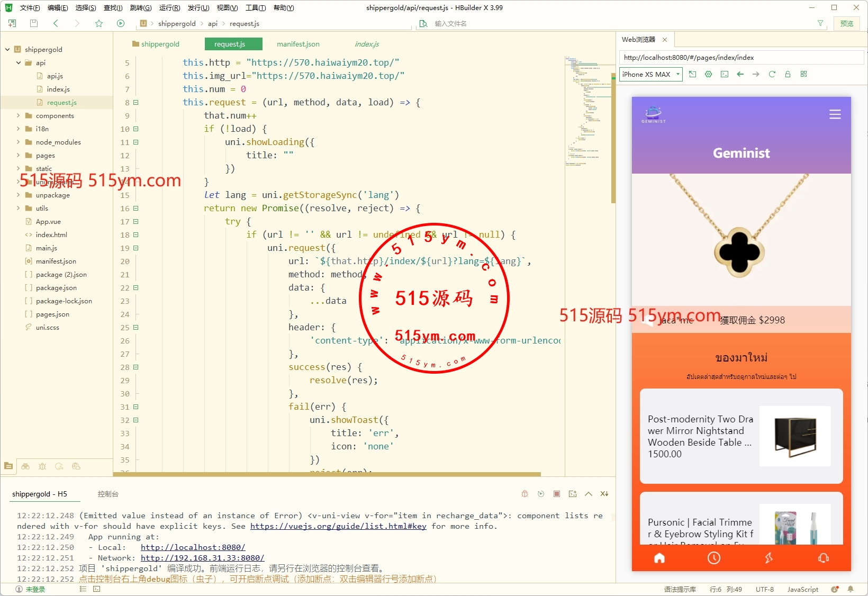Click the run play icon in toolbar
Viewport: 868px width, 596px height.
point(121,23)
